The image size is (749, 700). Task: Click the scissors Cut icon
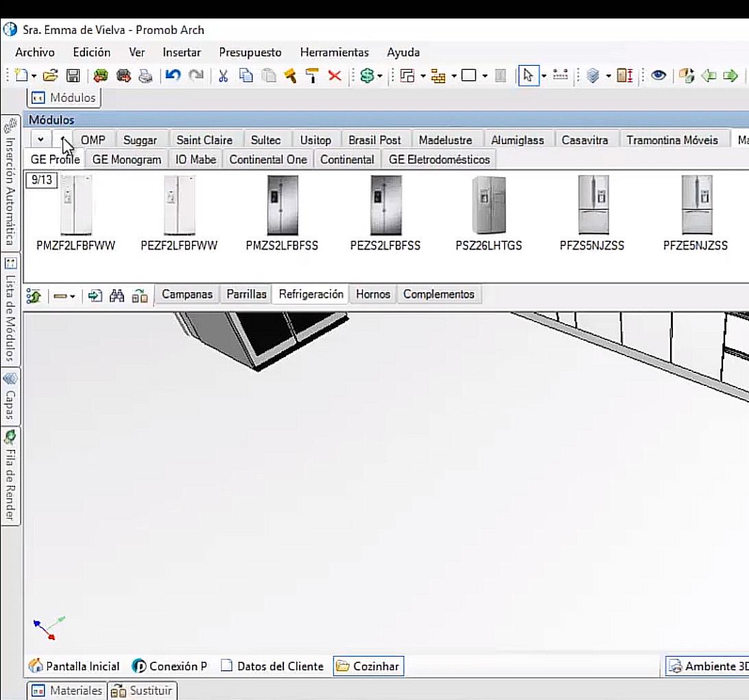223,75
